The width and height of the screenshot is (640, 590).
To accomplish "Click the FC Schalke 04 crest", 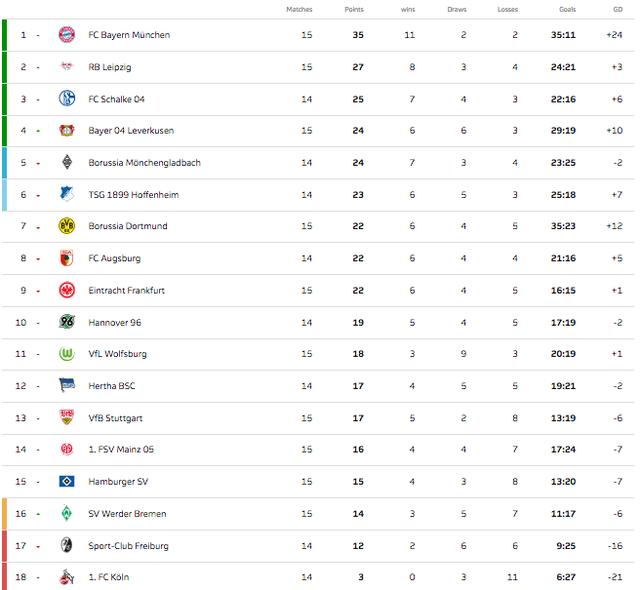I will pyautogui.click(x=67, y=98).
